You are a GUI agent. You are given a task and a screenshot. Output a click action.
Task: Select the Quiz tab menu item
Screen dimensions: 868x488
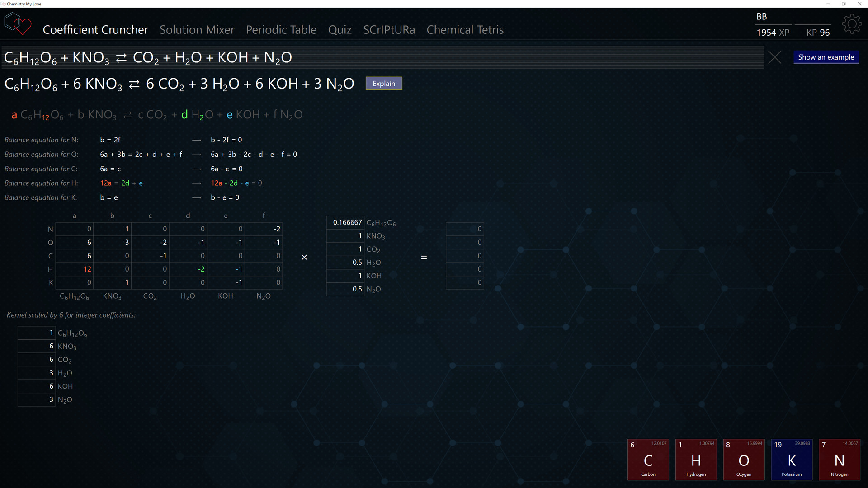[340, 29]
